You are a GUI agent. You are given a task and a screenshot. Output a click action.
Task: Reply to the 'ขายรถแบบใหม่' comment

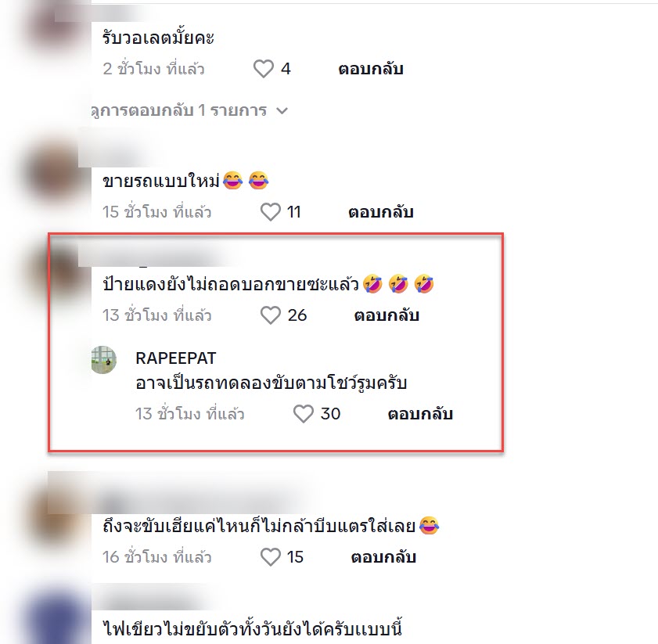tap(380, 212)
